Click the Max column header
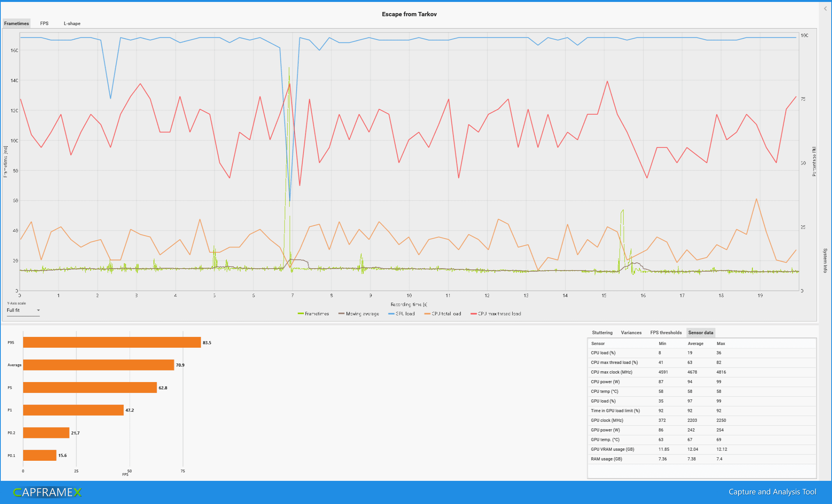Screen dimensions: 832x504 [721, 343]
